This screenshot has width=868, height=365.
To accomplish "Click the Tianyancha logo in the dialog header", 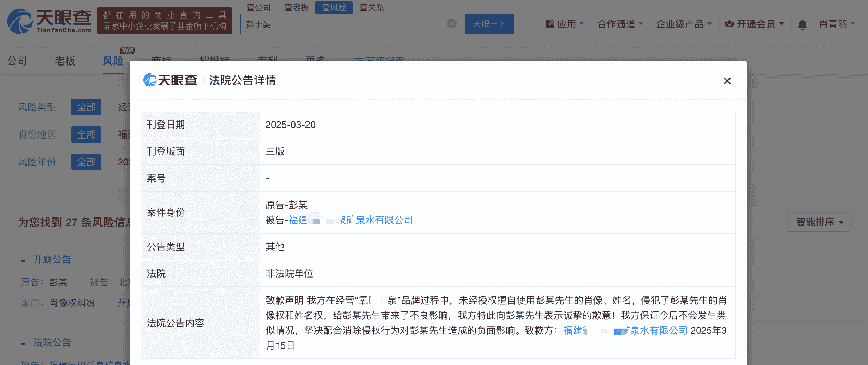I will tap(170, 80).
